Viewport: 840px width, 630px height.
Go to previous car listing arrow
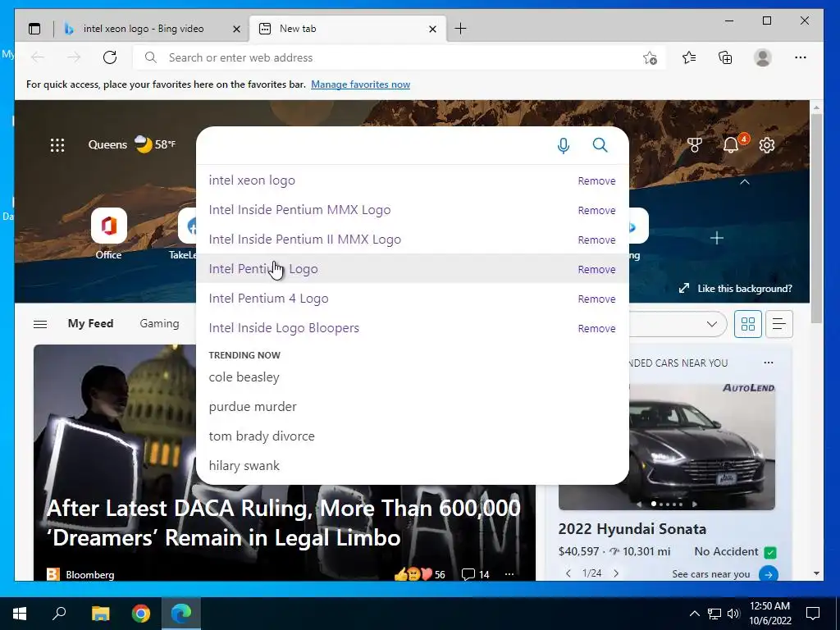(568, 573)
